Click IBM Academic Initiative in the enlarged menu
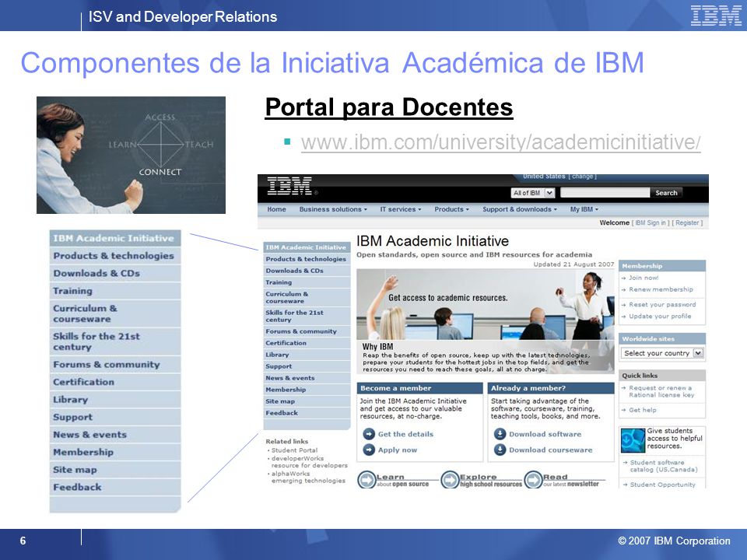Viewport: 747px width, 560px height. point(115,238)
